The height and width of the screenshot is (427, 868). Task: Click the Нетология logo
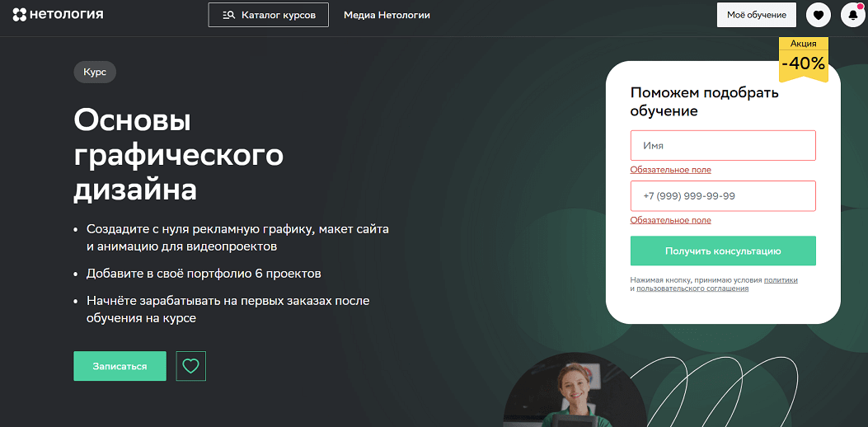[58, 15]
